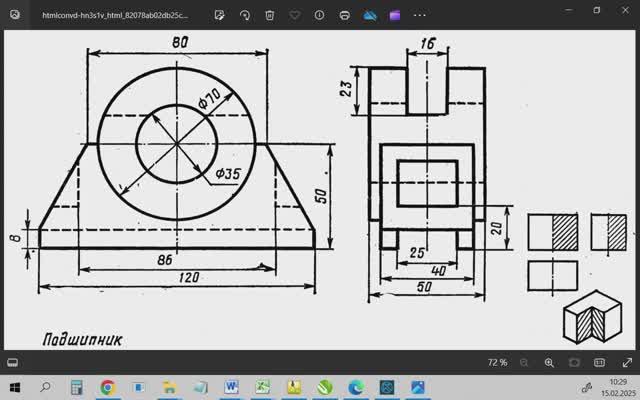Restore down the Photos window

597,10
